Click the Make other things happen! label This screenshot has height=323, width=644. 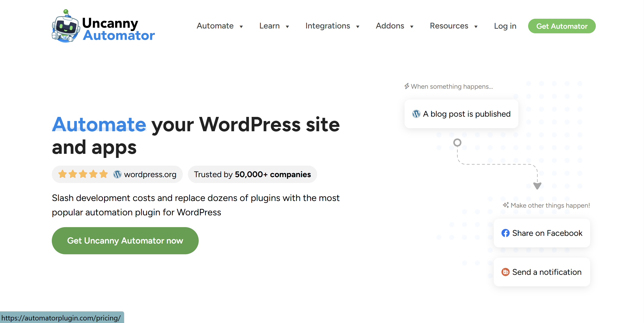tap(550, 205)
